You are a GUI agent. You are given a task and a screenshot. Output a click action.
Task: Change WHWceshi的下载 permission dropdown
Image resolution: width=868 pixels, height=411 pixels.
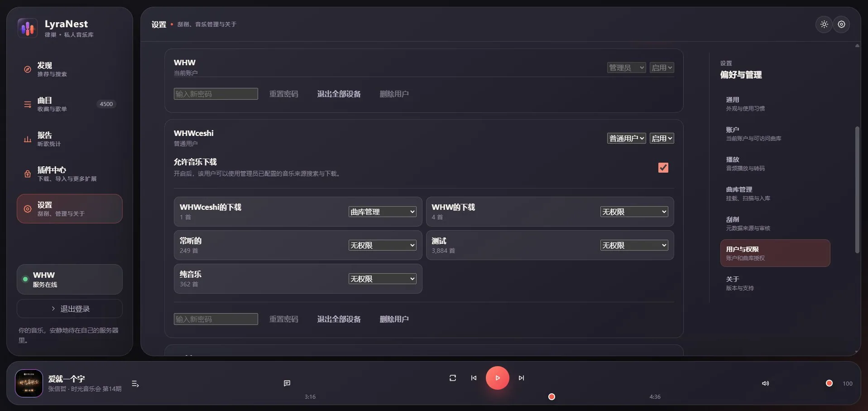point(382,212)
